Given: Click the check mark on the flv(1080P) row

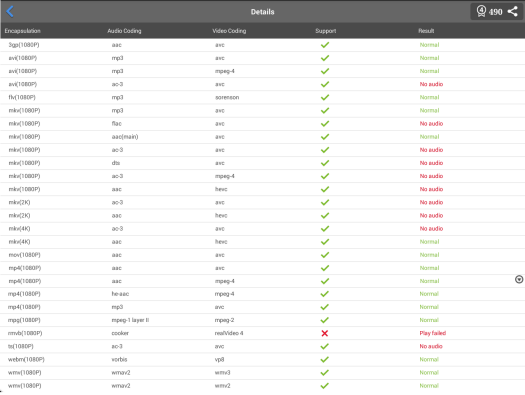Looking at the screenshot, I should [x=325, y=97].
